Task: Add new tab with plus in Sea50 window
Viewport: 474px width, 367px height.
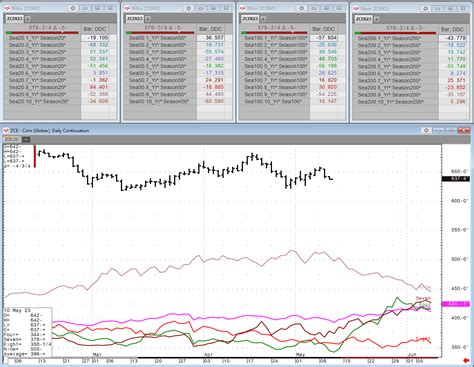Action: 148,19
